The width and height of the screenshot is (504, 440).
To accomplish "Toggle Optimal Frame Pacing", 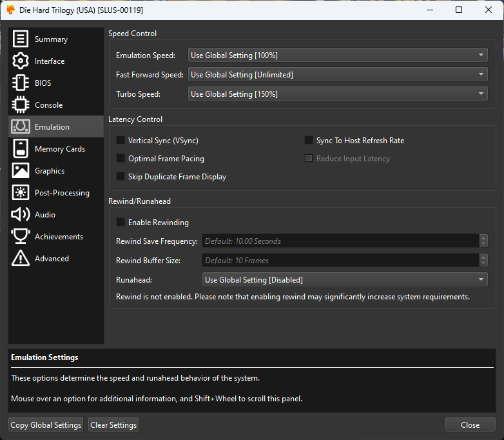I will [121, 158].
